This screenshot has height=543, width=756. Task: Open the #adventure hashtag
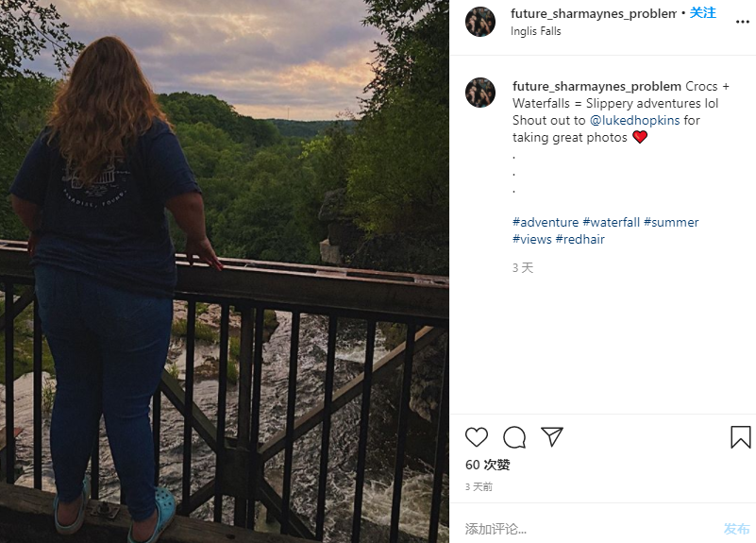click(x=546, y=223)
